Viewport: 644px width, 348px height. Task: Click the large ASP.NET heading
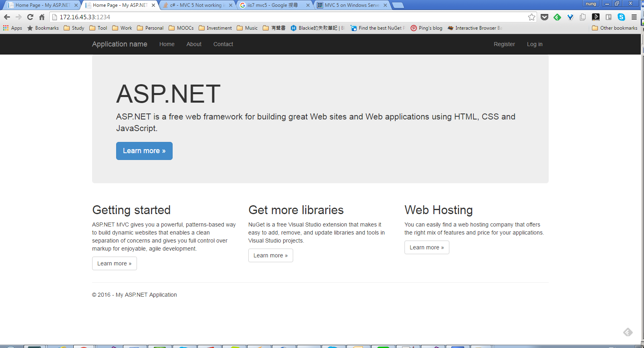point(168,94)
